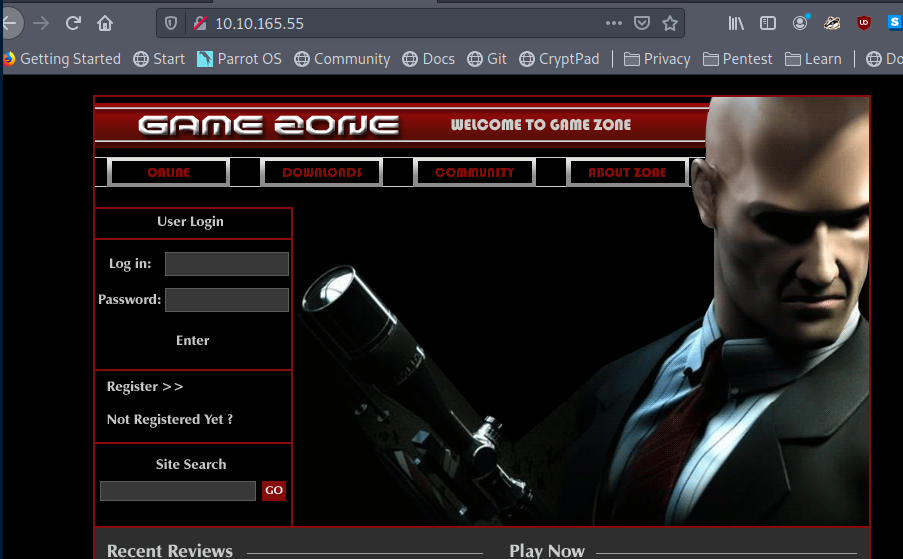Image resolution: width=903 pixels, height=559 pixels.
Task: Select the DOWNLOADS menu button
Action: (x=322, y=172)
